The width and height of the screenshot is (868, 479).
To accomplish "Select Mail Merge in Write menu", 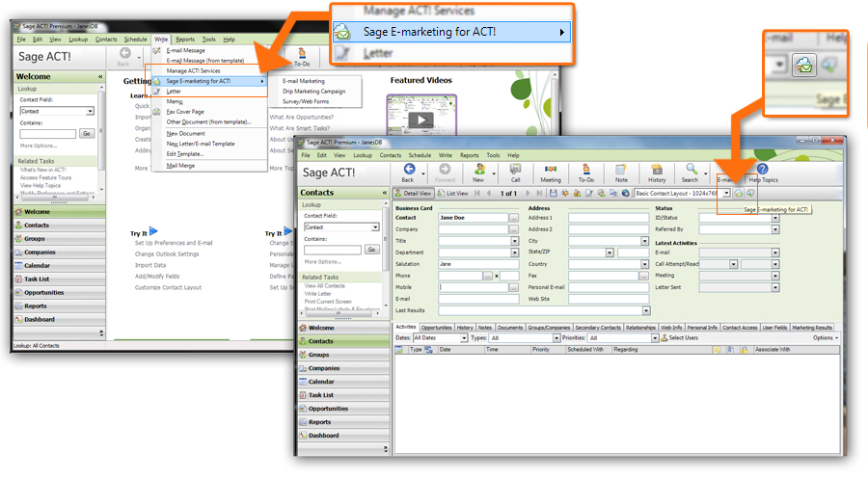I will (180, 166).
